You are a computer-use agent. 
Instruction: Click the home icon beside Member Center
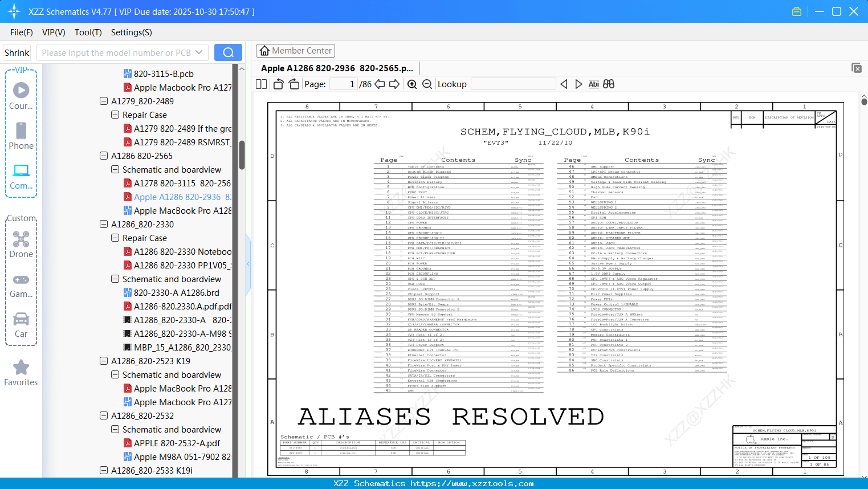point(264,51)
